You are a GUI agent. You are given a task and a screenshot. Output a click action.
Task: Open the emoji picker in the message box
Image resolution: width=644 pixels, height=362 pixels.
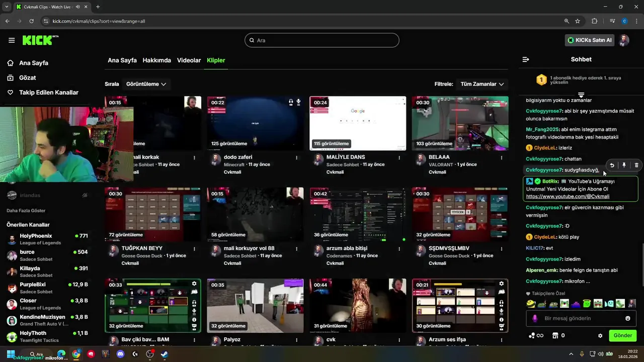(627, 318)
